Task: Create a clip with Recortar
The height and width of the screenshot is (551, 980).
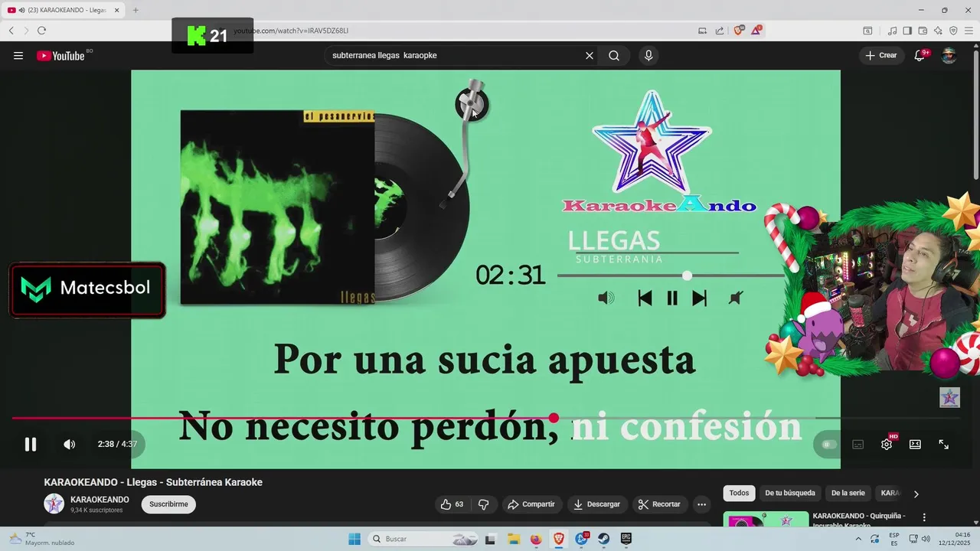Action: pyautogui.click(x=660, y=504)
